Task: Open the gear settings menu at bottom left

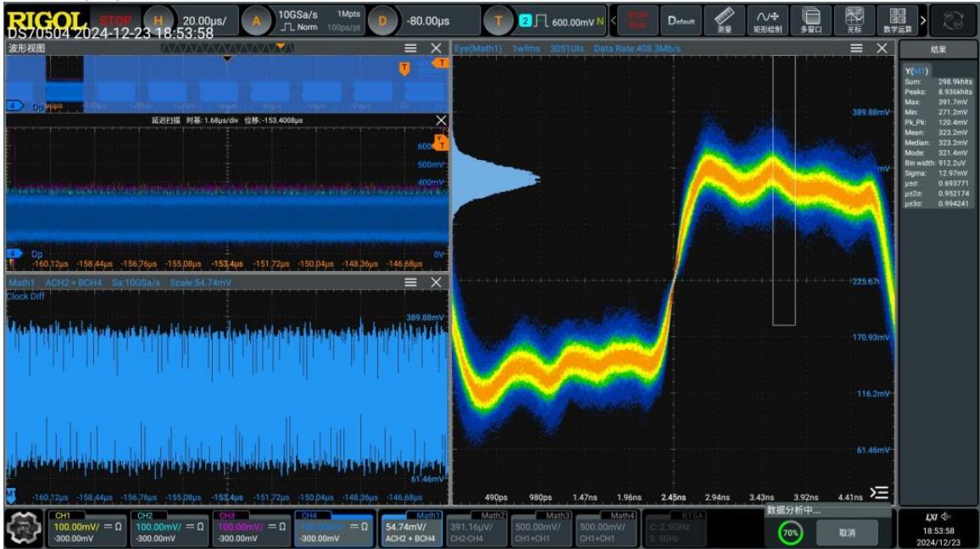Action: (x=25, y=529)
